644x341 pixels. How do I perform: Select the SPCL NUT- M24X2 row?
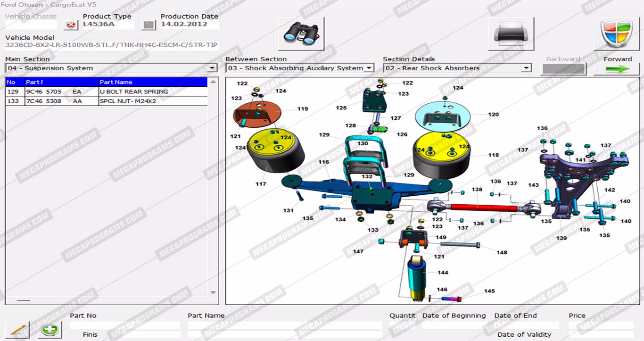tap(106, 101)
